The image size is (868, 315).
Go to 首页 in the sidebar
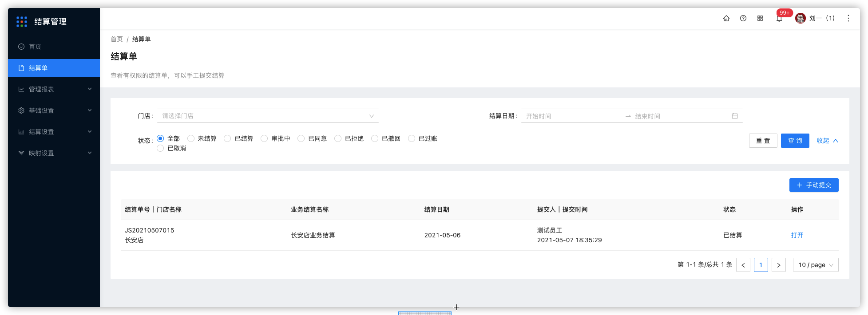[x=54, y=47]
